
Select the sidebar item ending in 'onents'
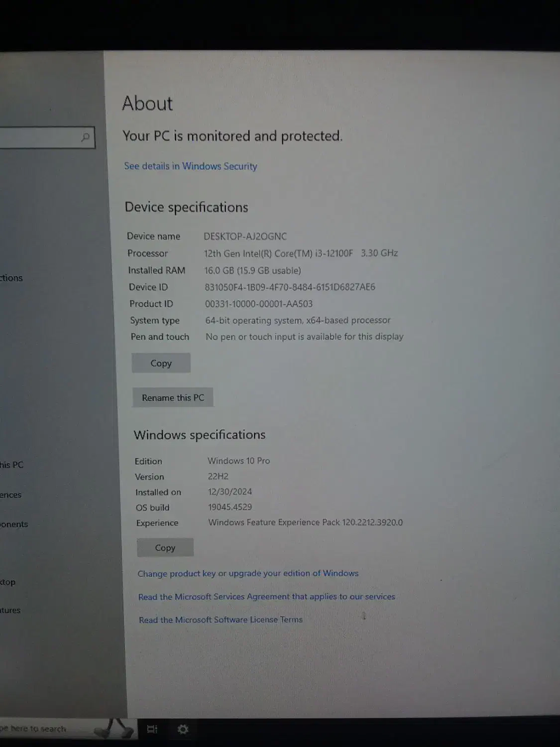point(14,524)
